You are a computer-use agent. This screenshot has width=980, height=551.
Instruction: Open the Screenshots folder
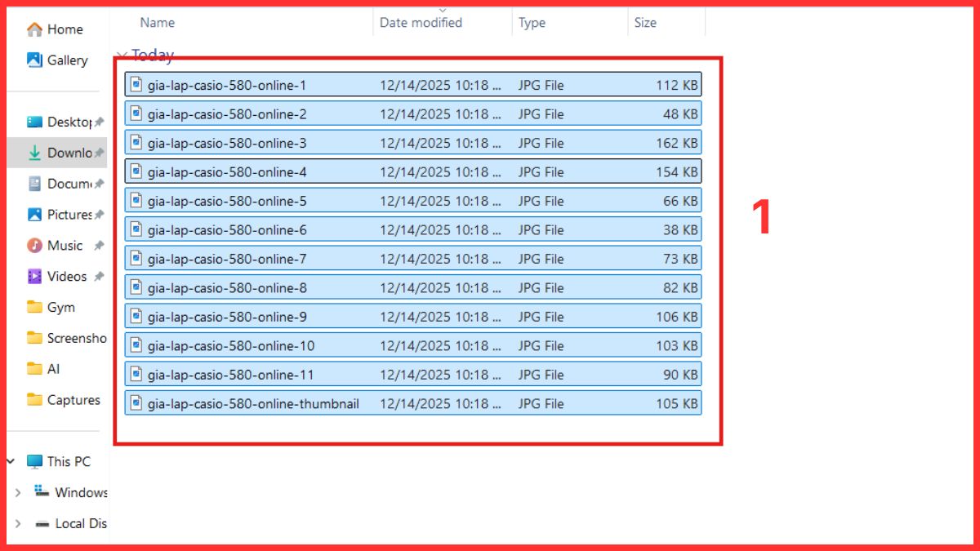76,338
